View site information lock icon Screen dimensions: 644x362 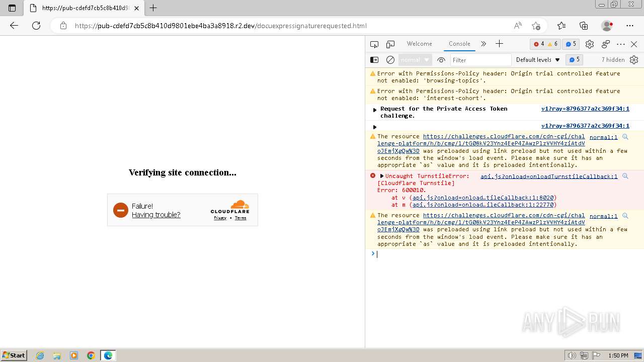(63, 26)
